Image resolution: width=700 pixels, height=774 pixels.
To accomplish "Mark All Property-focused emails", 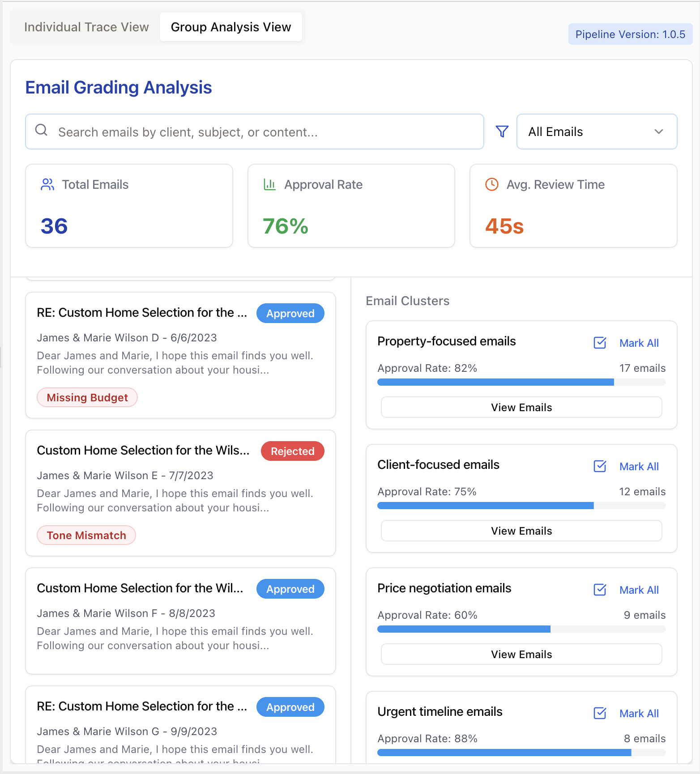I will (x=639, y=343).
